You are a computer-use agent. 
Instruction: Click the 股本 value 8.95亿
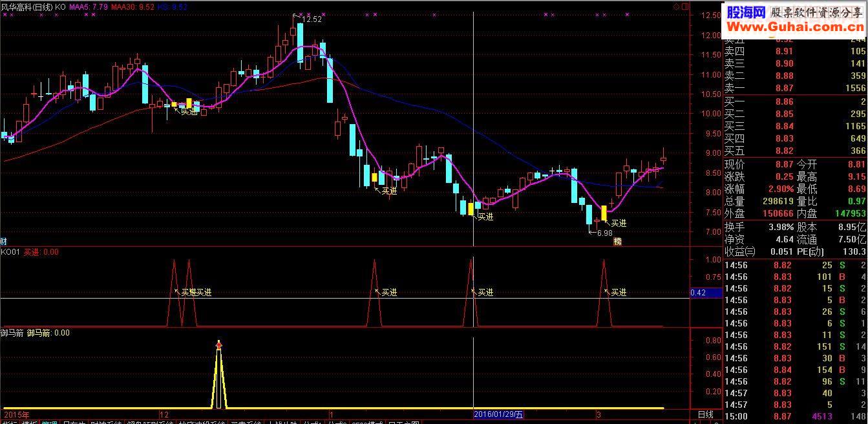pyautogui.click(x=852, y=227)
